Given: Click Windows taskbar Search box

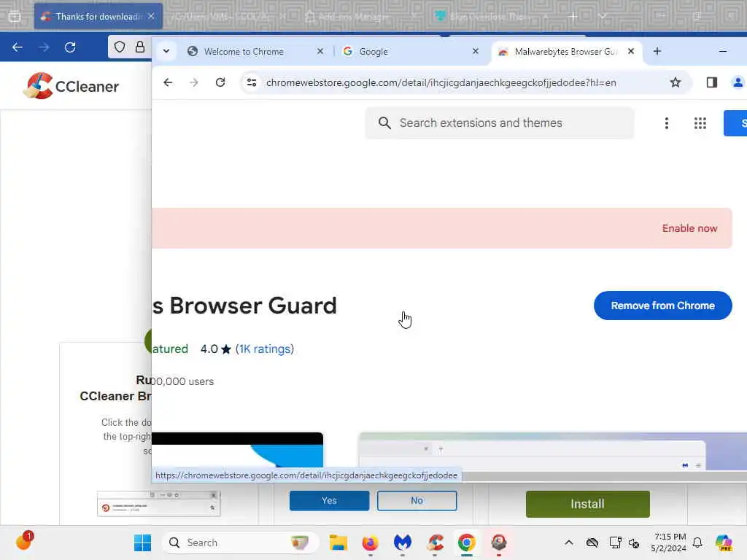Looking at the screenshot, I should coord(240,542).
